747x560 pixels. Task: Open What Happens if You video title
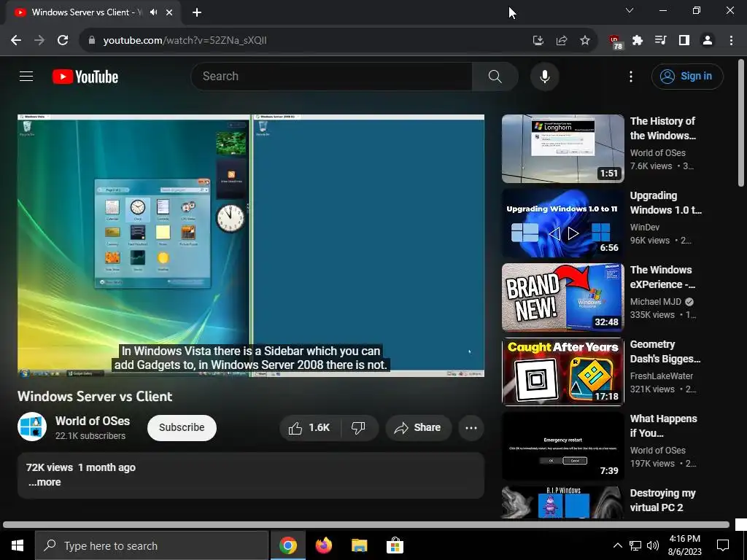664,426
